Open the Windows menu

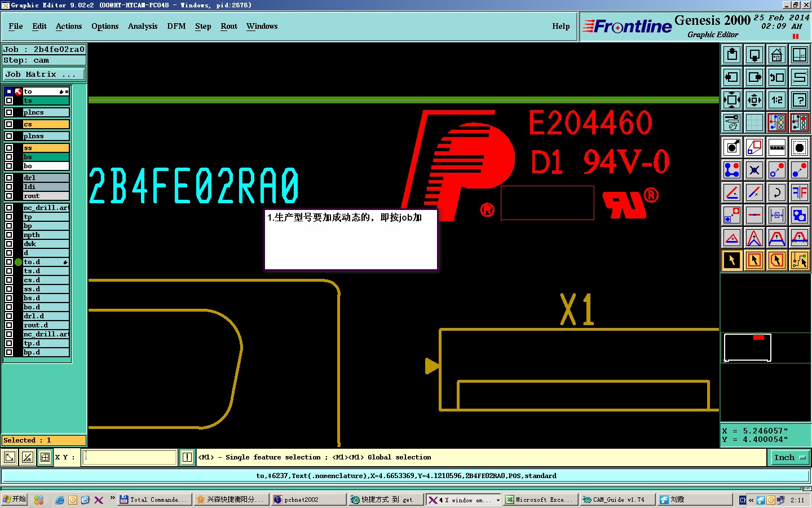click(262, 27)
